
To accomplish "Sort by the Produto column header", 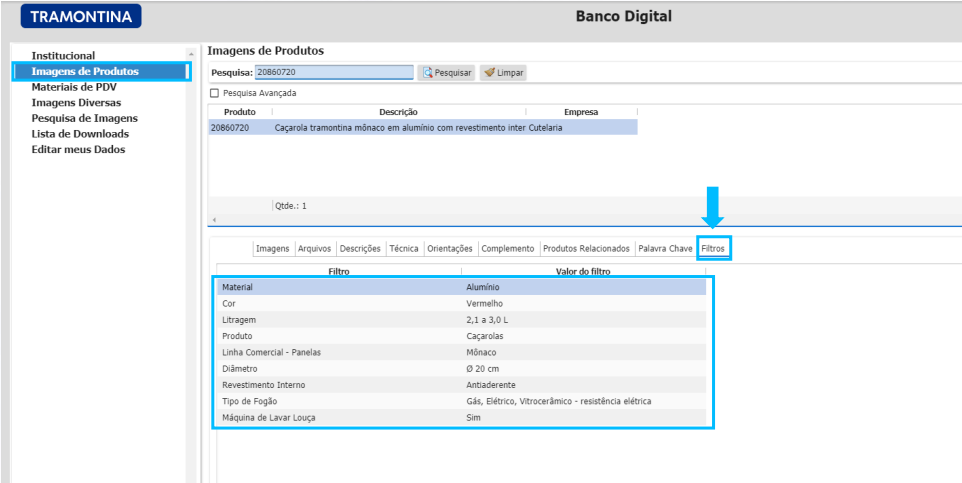I will pos(239,112).
